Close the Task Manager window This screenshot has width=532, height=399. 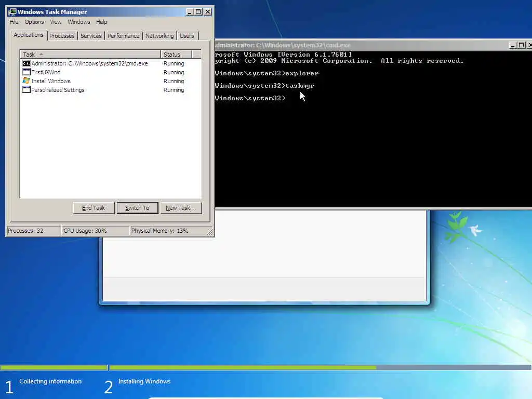point(208,12)
